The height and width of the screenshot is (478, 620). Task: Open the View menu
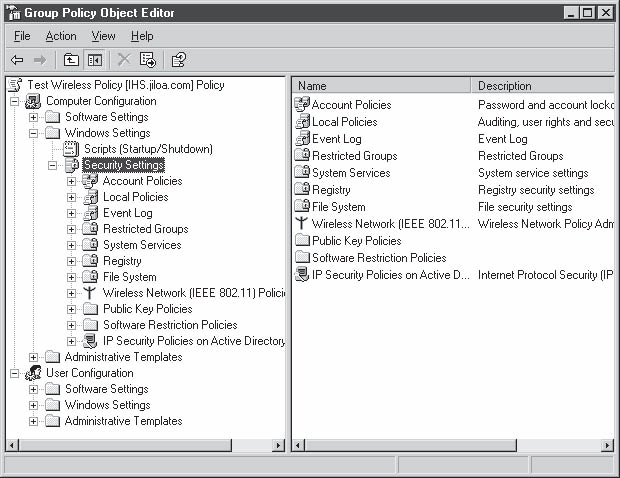point(104,36)
